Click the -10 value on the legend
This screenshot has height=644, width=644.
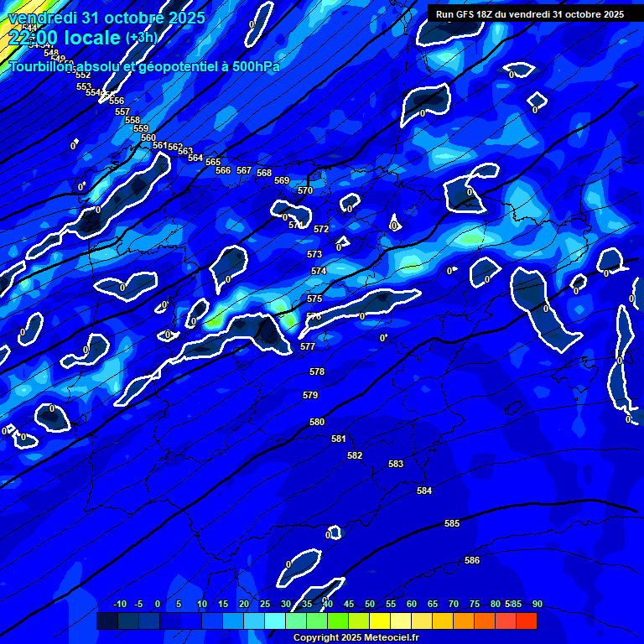(x=120, y=604)
